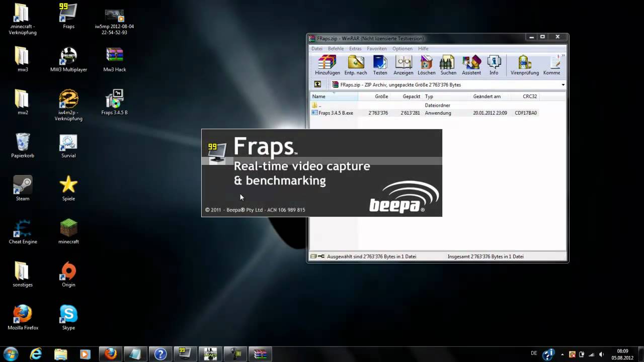Select the iw4m2p shortcut icon

click(68, 106)
